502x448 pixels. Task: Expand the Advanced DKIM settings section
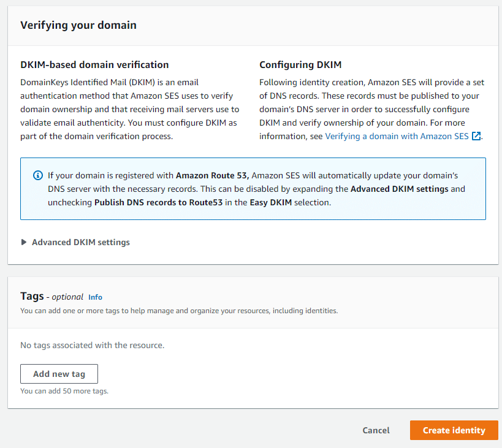pos(80,242)
